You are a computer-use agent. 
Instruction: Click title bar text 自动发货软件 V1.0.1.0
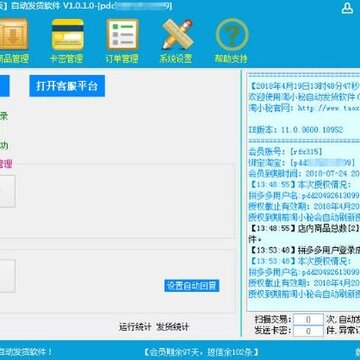point(53,6)
